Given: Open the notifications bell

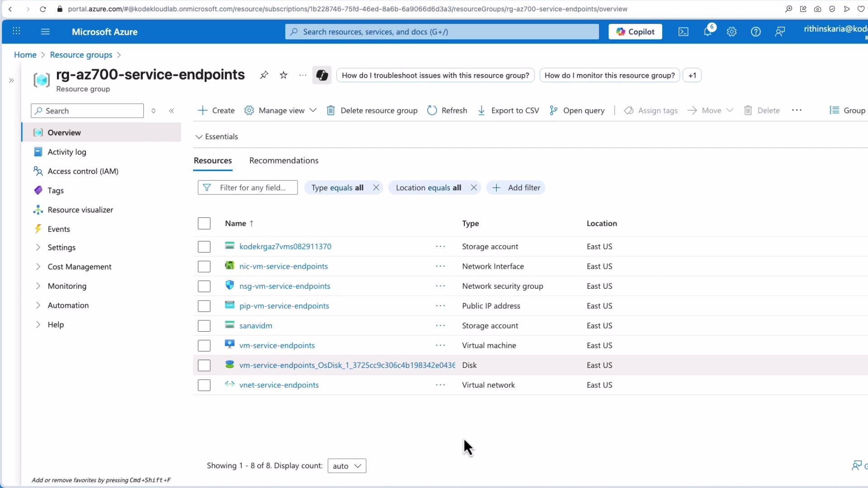Looking at the screenshot, I should click(708, 32).
